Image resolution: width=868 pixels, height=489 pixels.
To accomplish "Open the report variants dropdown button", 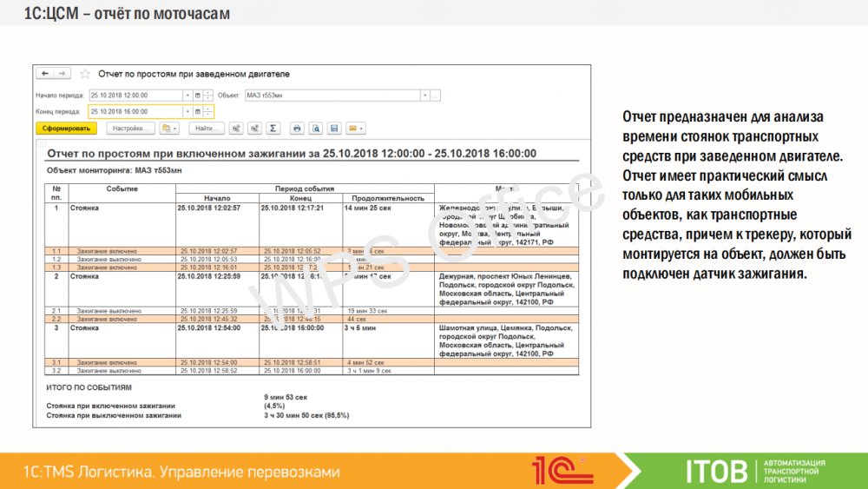I will pyautogui.click(x=169, y=129).
